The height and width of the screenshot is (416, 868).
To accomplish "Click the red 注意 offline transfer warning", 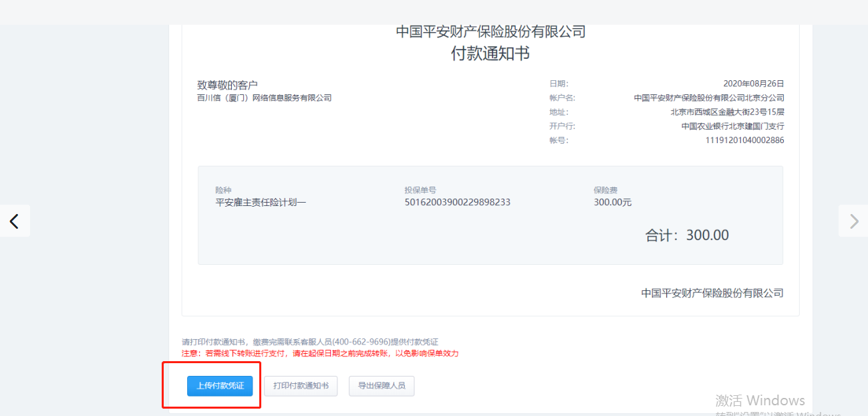I will point(320,353).
